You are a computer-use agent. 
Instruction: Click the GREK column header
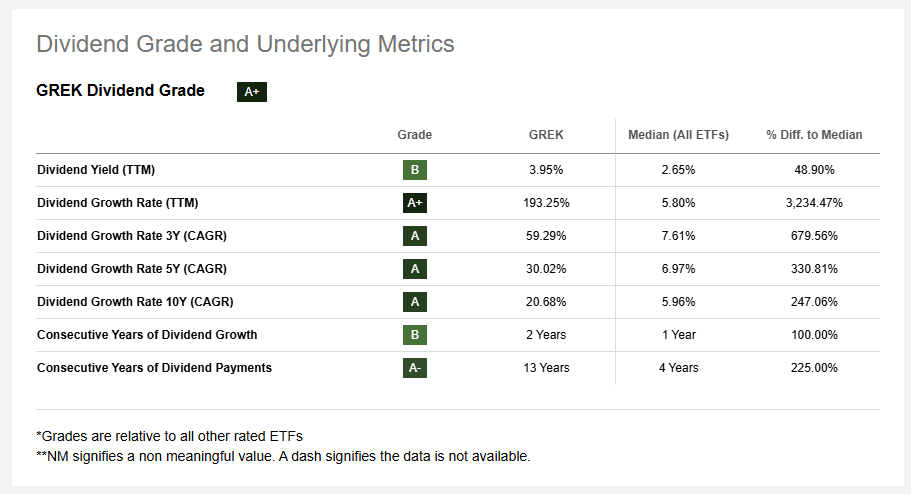[547, 135]
